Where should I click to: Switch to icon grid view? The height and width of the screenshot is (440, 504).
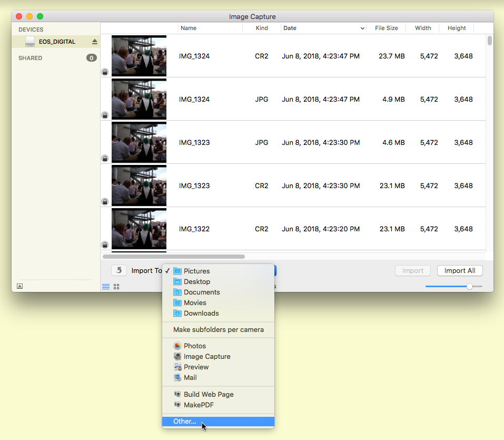click(116, 287)
